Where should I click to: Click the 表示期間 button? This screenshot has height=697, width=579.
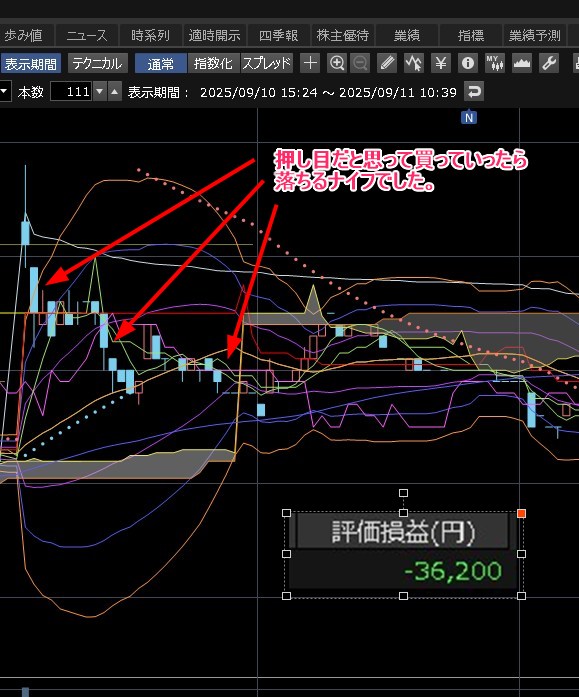click(31, 64)
